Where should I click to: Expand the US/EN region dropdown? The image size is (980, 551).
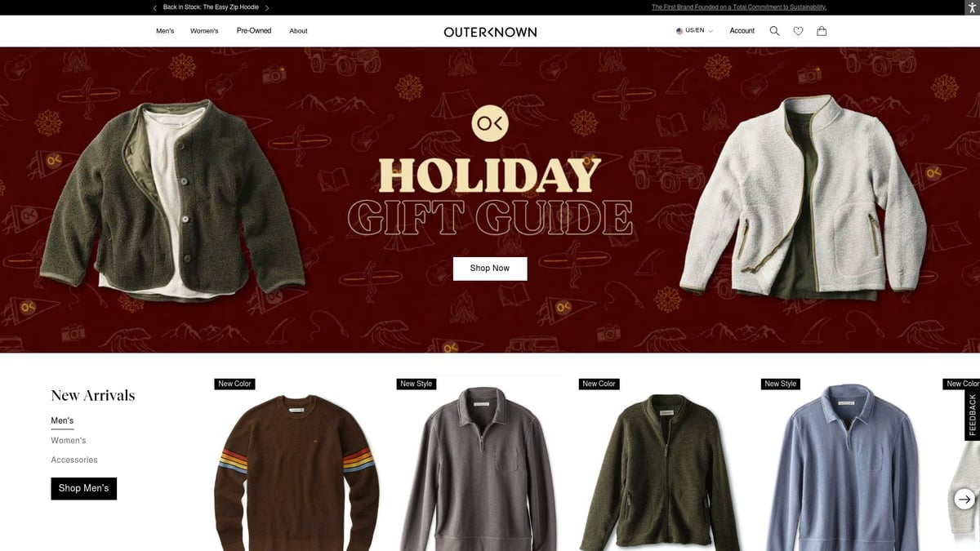pos(694,31)
